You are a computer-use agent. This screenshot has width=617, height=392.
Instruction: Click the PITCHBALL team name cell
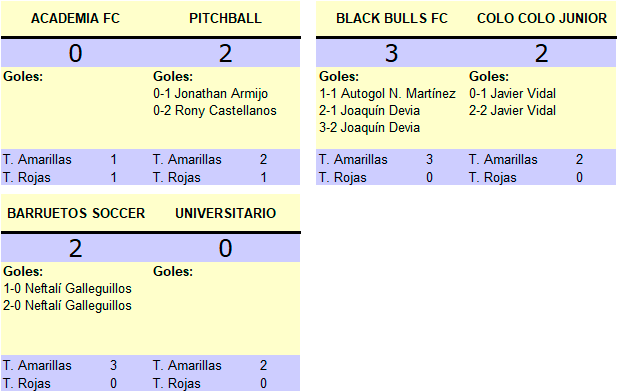pyautogui.click(x=225, y=18)
